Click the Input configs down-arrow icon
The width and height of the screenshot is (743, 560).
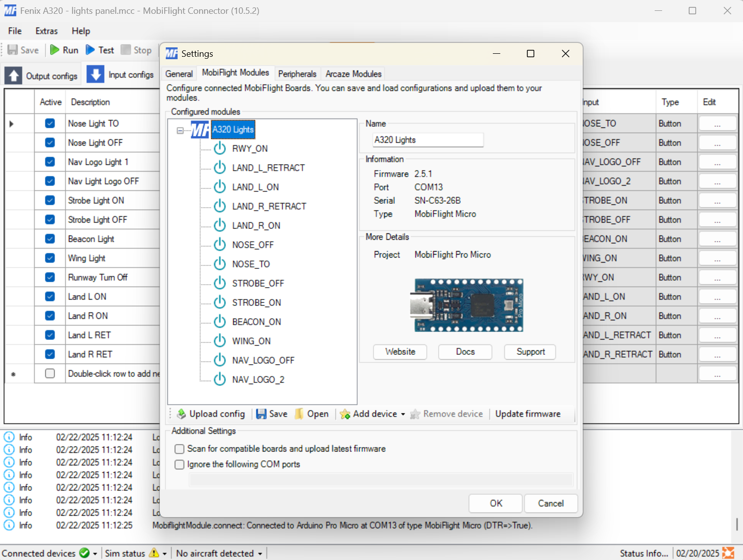tap(95, 75)
